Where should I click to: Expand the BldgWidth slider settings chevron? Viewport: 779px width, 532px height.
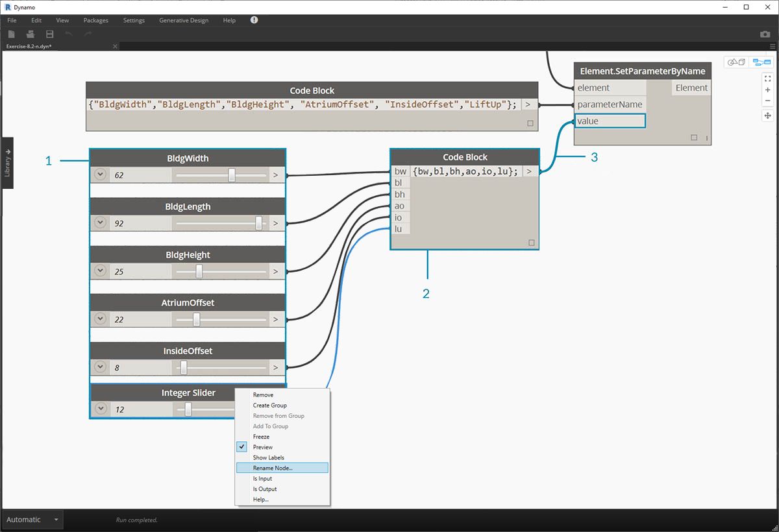pos(100,175)
